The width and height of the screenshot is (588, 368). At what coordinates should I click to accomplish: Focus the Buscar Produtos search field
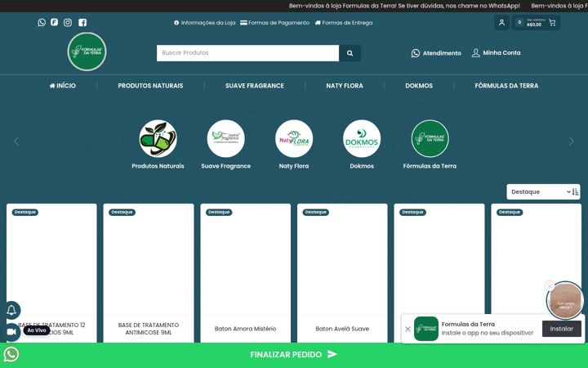coord(248,53)
